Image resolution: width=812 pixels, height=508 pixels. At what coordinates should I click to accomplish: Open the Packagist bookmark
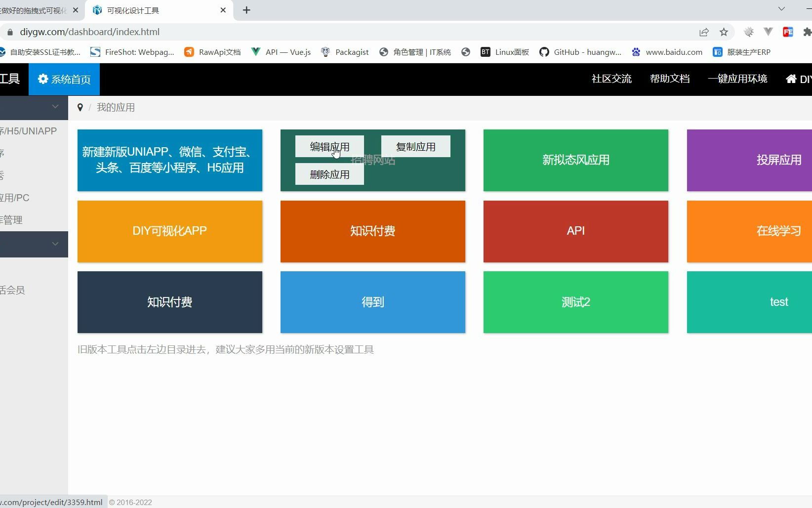[345, 52]
